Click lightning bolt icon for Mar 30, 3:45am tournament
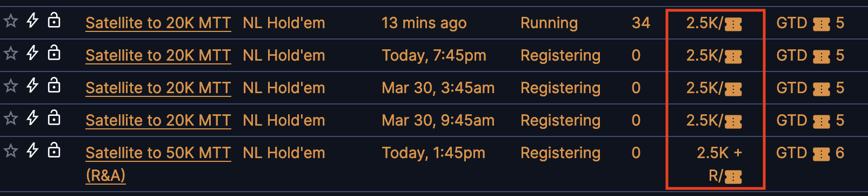Screen dimensions: 868x196 pyautogui.click(x=32, y=86)
